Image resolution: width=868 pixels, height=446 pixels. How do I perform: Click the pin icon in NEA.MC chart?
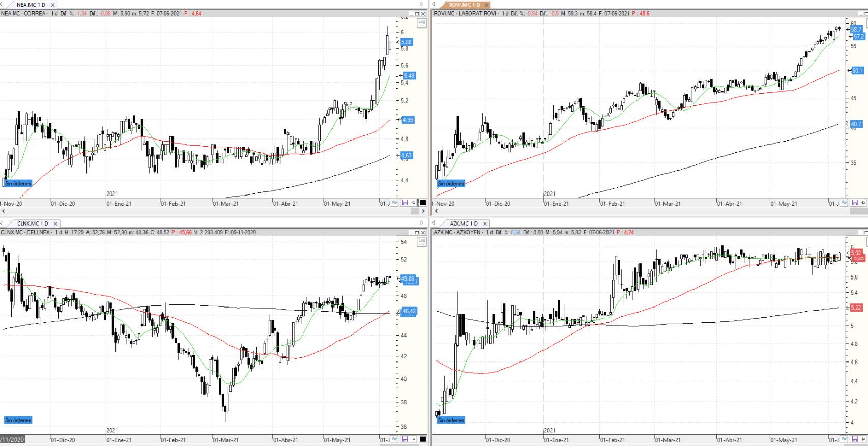[x=413, y=203]
